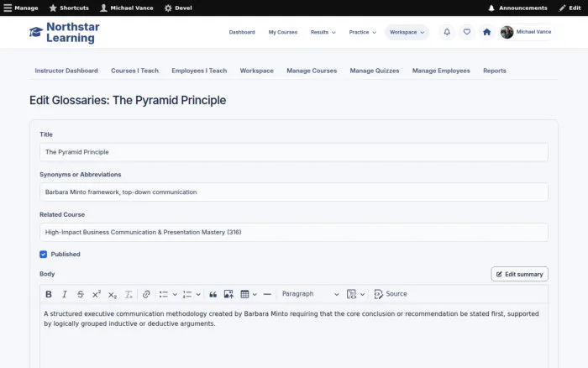The width and height of the screenshot is (588, 368).
Task: Expand the Practice dropdown menu
Action: click(x=362, y=32)
